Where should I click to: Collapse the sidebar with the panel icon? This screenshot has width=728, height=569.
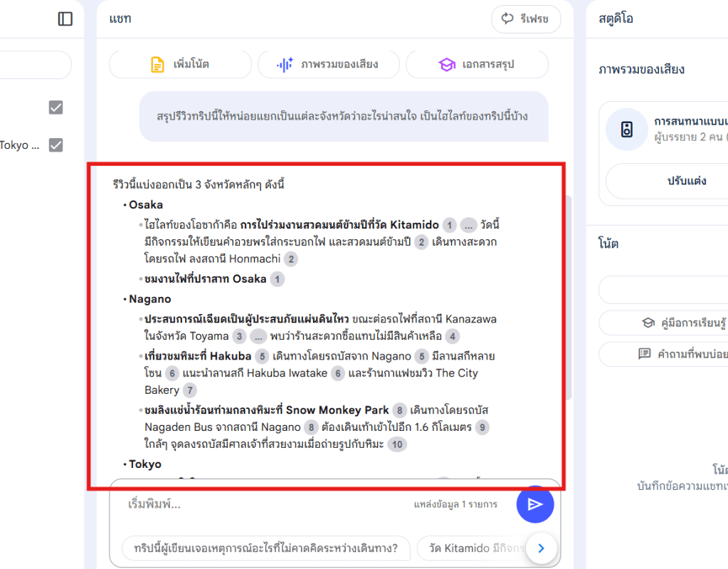[65, 19]
